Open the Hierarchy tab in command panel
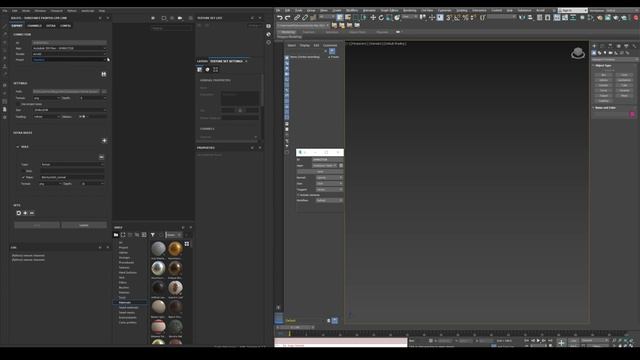The image size is (640, 360). click(x=610, y=46)
